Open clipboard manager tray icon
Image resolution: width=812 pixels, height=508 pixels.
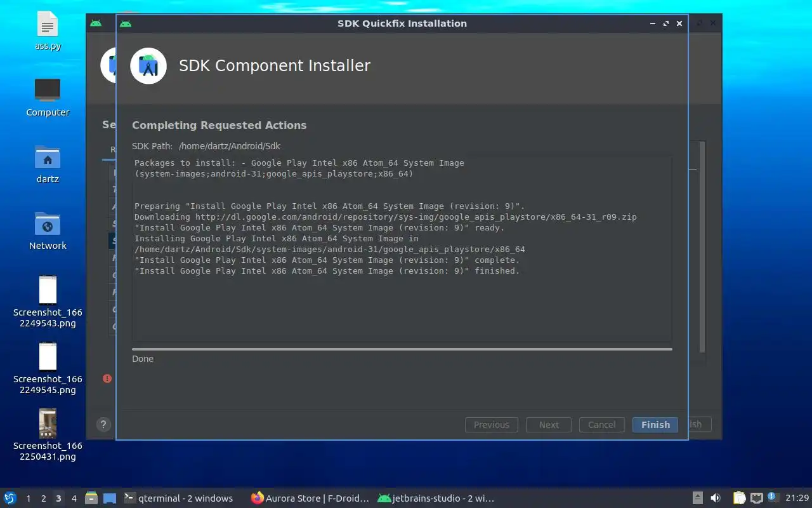[x=739, y=498]
